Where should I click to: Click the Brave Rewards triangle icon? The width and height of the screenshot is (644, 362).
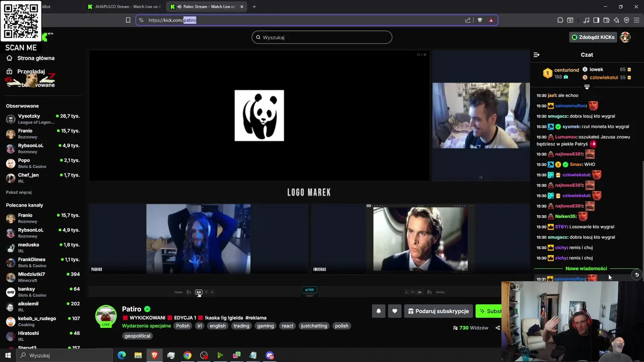491,20
